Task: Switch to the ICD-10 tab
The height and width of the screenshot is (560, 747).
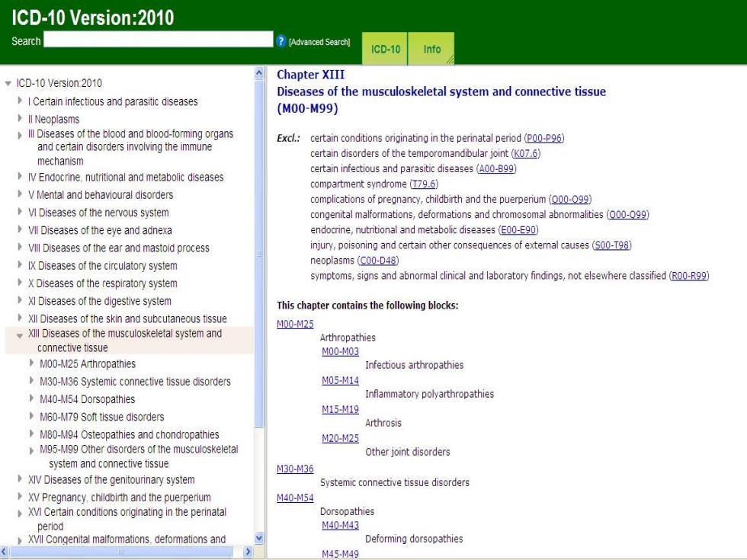Action: [x=385, y=49]
